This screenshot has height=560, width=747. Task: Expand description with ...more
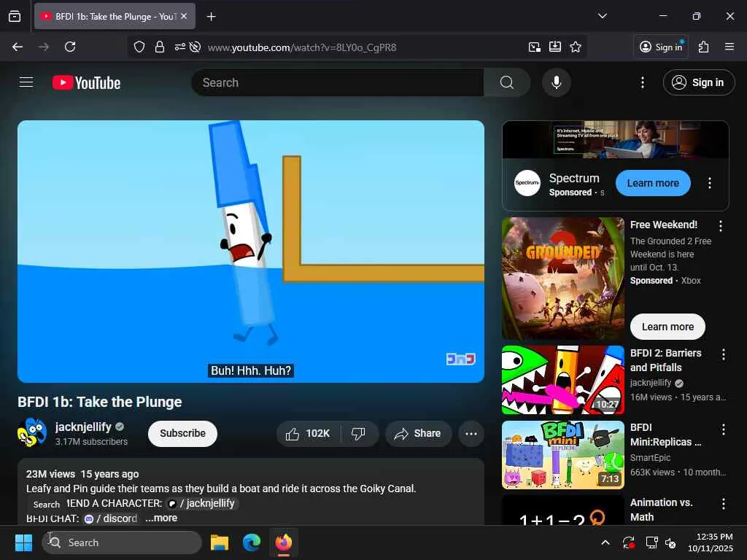161,518
